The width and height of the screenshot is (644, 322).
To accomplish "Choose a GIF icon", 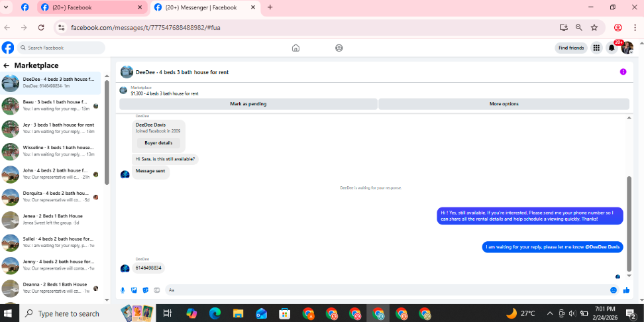I will pyautogui.click(x=156, y=290).
